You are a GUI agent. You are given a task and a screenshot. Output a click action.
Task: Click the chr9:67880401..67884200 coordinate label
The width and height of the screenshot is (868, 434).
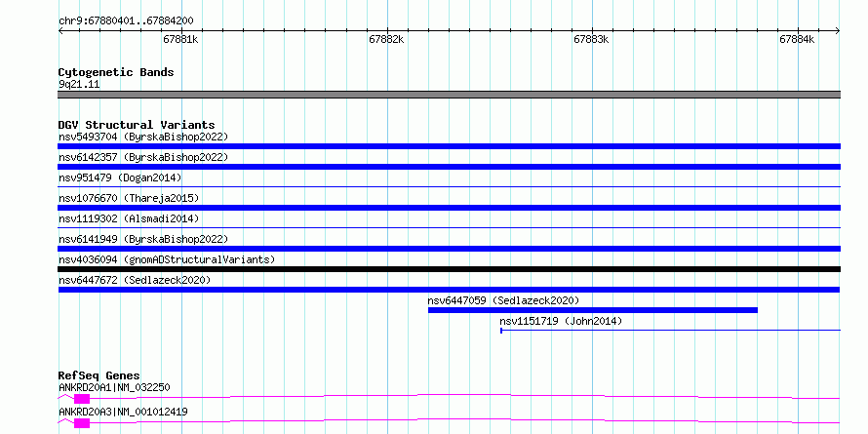[x=126, y=21]
